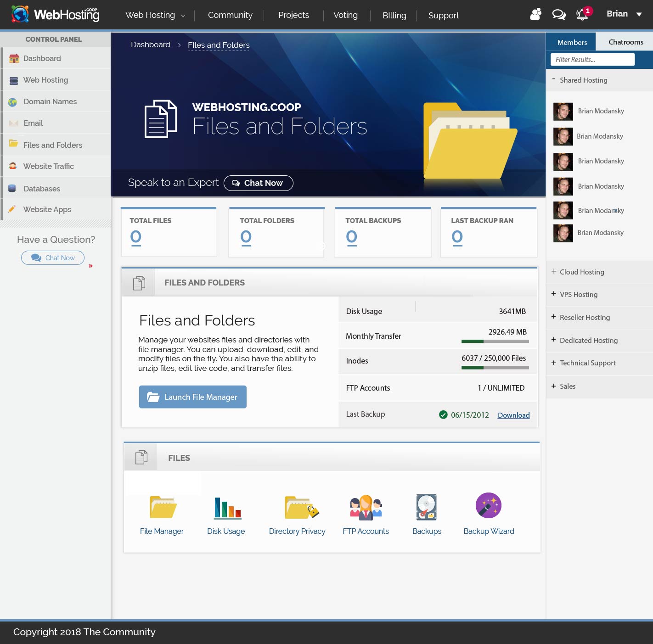Click the Files and Folders sidebar folder icon
This screenshot has height=644, width=653.
click(x=14, y=143)
